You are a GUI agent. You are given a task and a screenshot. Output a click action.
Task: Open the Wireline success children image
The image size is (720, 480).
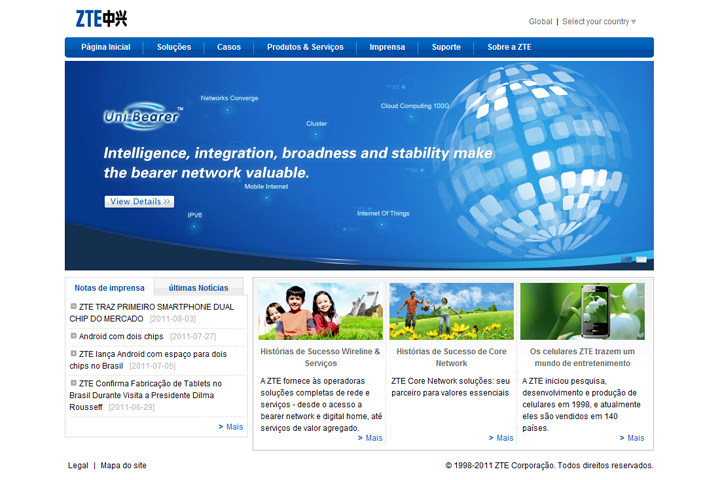pyautogui.click(x=320, y=311)
